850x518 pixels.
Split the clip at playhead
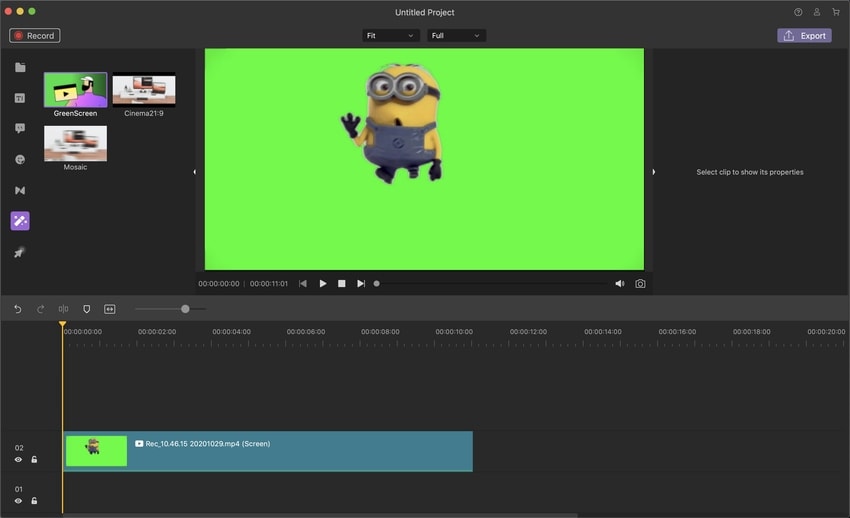(63, 309)
